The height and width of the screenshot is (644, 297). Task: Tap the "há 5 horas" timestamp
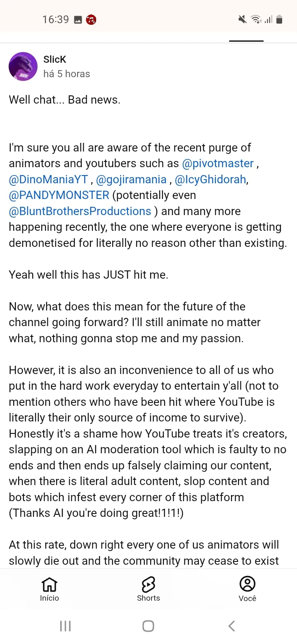(66, 74)
